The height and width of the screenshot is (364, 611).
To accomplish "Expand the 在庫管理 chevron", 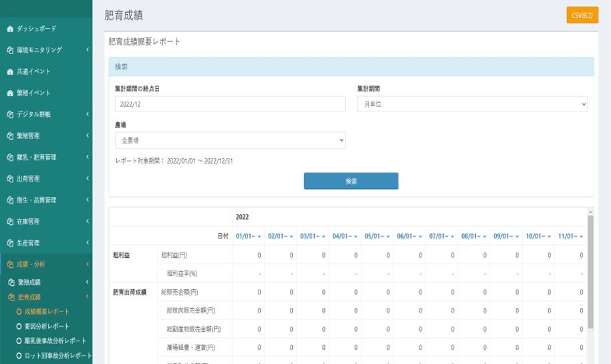I will tap(88, 221).
